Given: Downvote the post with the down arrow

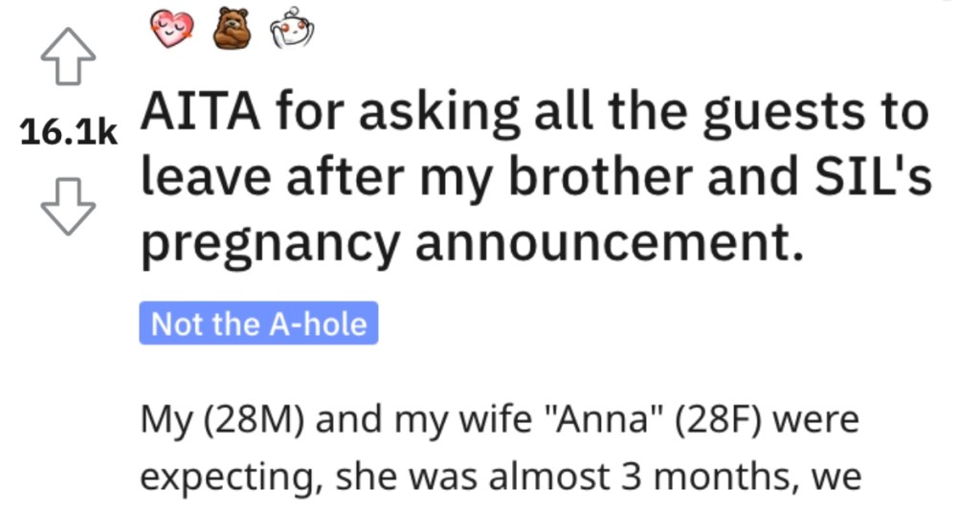Looking at the screenshot, I should click(x=68, y=207).
